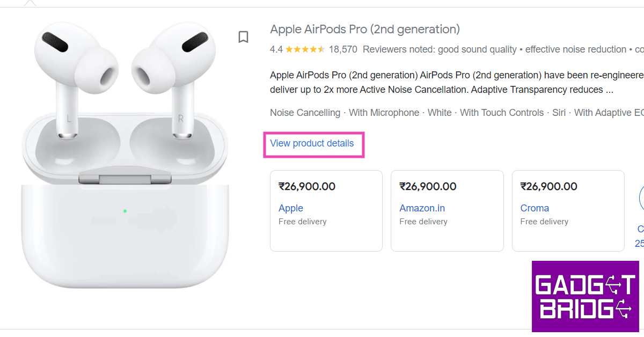Select the Croma ₹26,900.00 price

coord(549,187)
